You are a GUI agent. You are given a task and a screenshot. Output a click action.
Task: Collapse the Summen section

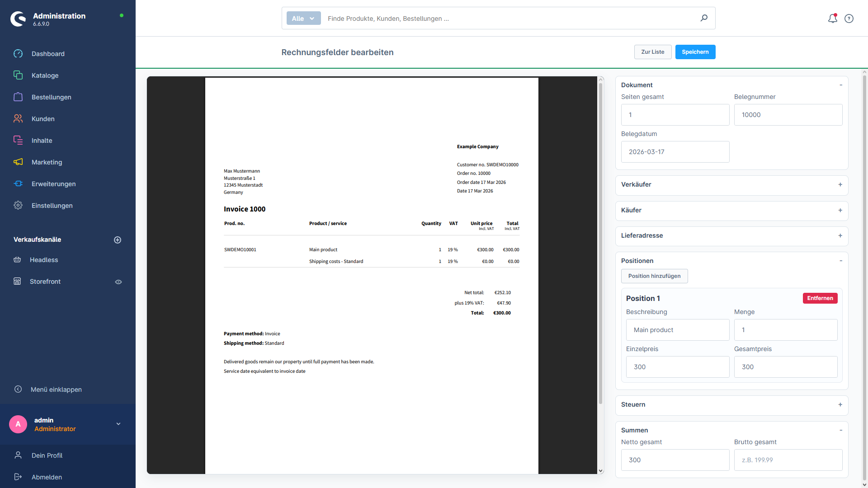tap(840, 430)
